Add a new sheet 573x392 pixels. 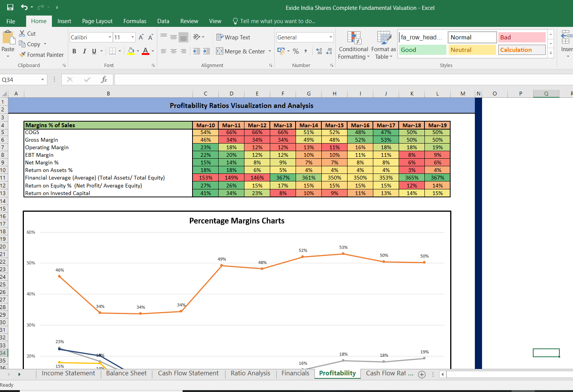(x=421, y=374)
